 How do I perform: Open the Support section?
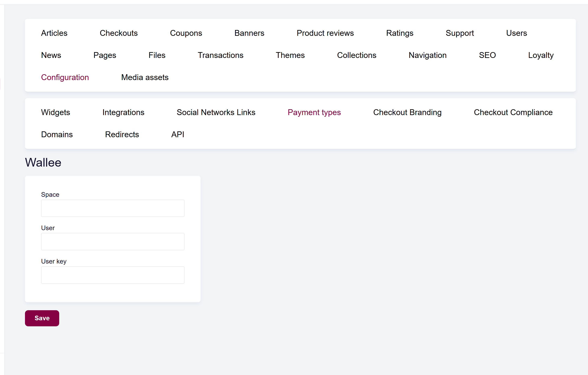460,33
